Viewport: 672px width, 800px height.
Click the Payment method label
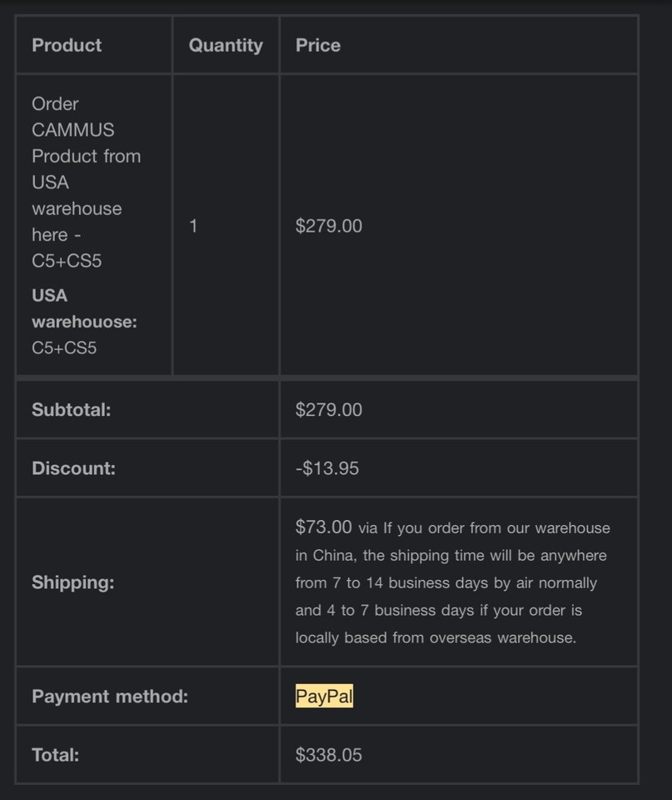click(x=110, y=696)
